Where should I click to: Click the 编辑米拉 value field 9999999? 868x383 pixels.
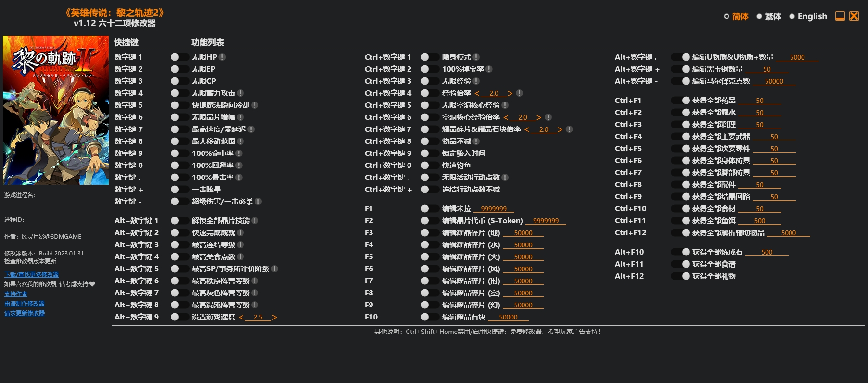pos(494,209)
